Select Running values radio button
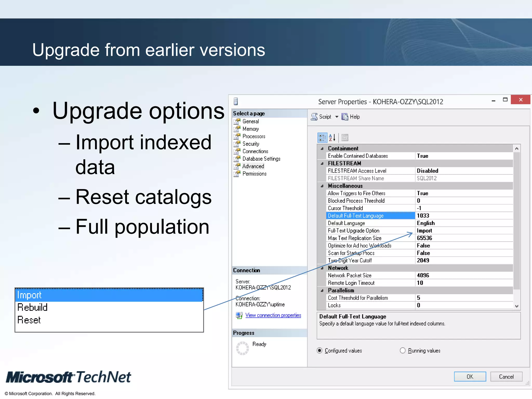 coord(403,351)
